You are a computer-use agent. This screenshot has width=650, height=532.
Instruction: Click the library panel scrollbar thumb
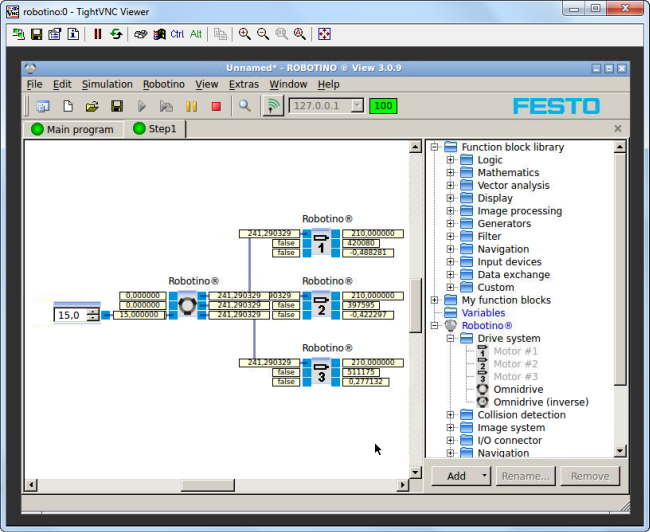(x=620, y=270)
